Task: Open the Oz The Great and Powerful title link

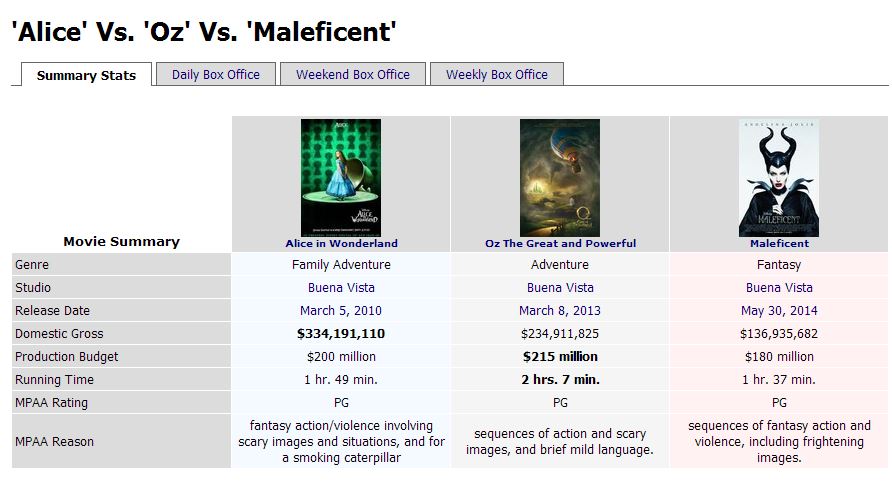Action: click(560, 243)
